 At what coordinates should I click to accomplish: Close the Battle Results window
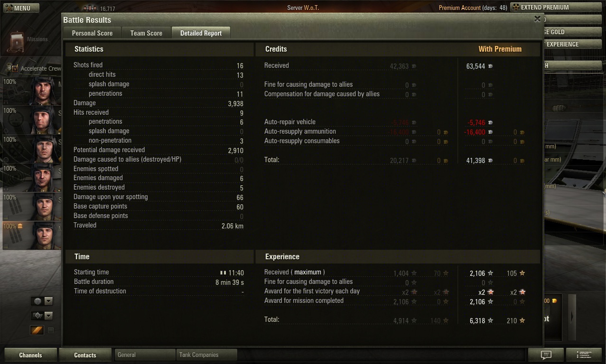pos(537,19)
